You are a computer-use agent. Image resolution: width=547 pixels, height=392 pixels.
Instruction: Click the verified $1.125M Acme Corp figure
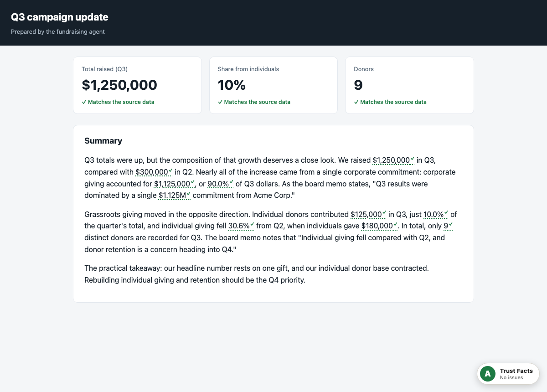coord(175,196)
